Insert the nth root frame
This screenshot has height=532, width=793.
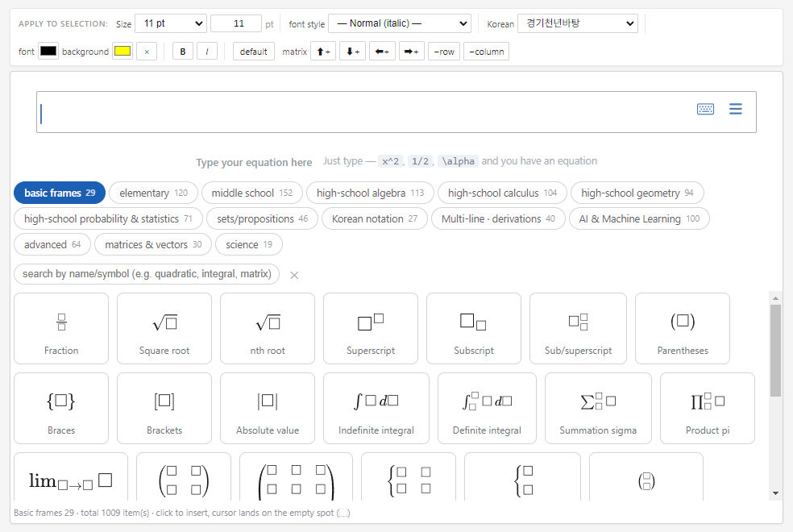[268, 328]
